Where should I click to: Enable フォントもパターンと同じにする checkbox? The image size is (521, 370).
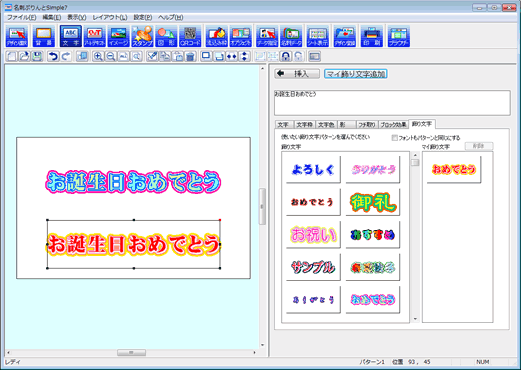[395, 138]
